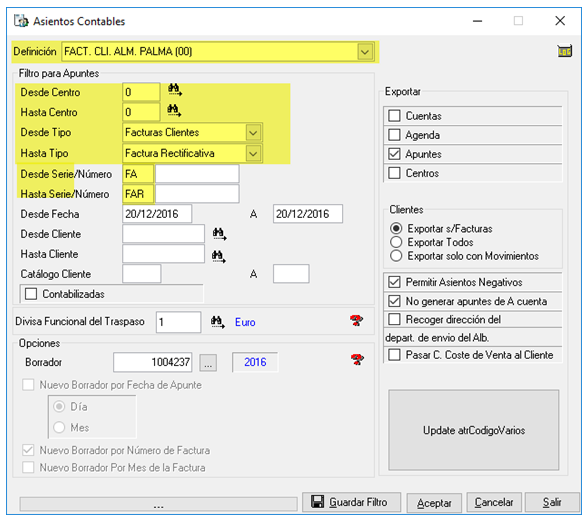Viewport: 588px width, 519px height.
Task: Click the binoculars lookup beside Desde Centro
Action: 175,90
